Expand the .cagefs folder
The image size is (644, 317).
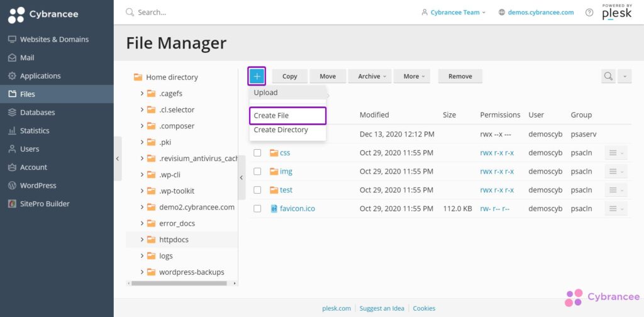tap(142, 94)
